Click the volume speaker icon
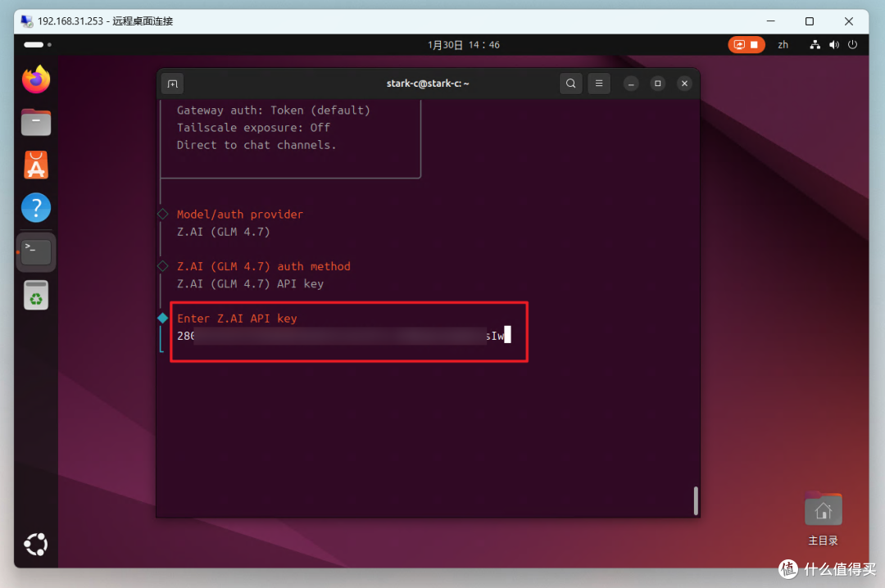Image resolution: width=885 pixels, height=588 pixels. 833,44
